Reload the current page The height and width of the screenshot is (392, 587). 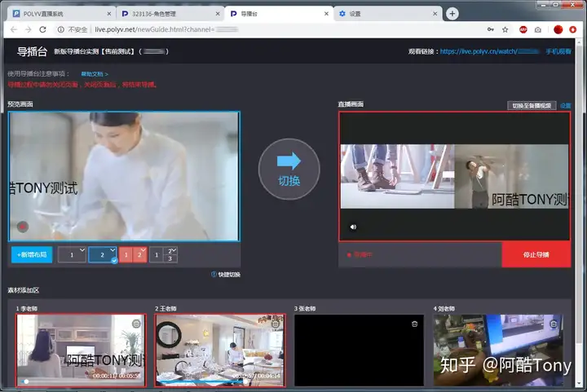(42, 29)
